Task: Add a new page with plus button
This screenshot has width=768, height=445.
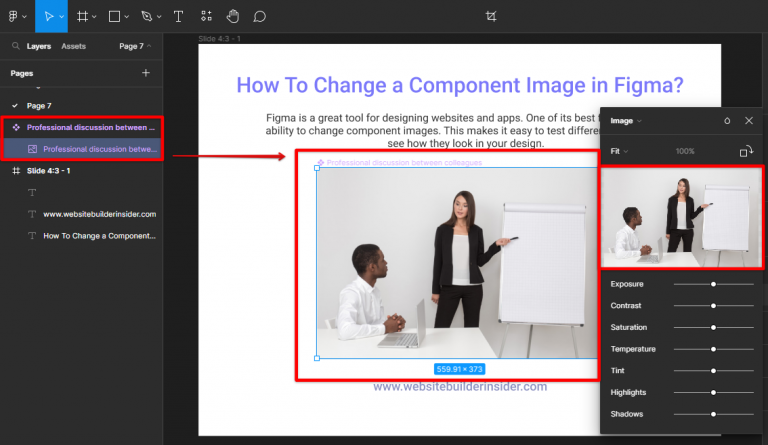Action: tap(146, 73)
